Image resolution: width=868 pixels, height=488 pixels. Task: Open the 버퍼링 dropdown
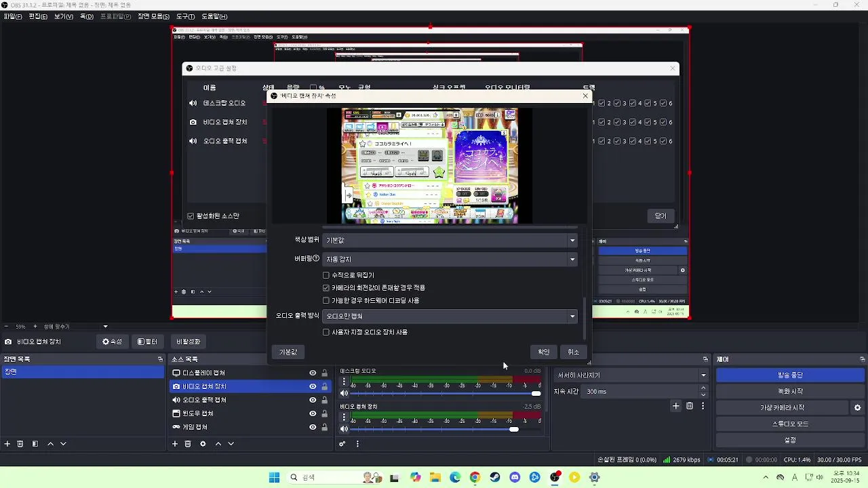pos(450,259)
